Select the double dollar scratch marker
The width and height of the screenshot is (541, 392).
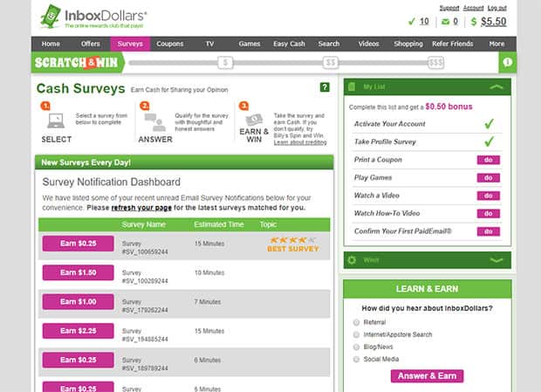pos(331,63)
